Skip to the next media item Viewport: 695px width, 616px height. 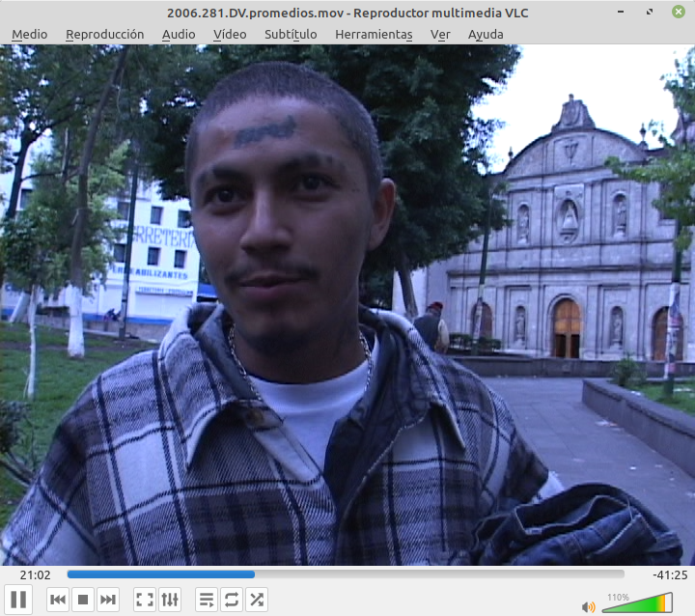(x=108, y=600)
